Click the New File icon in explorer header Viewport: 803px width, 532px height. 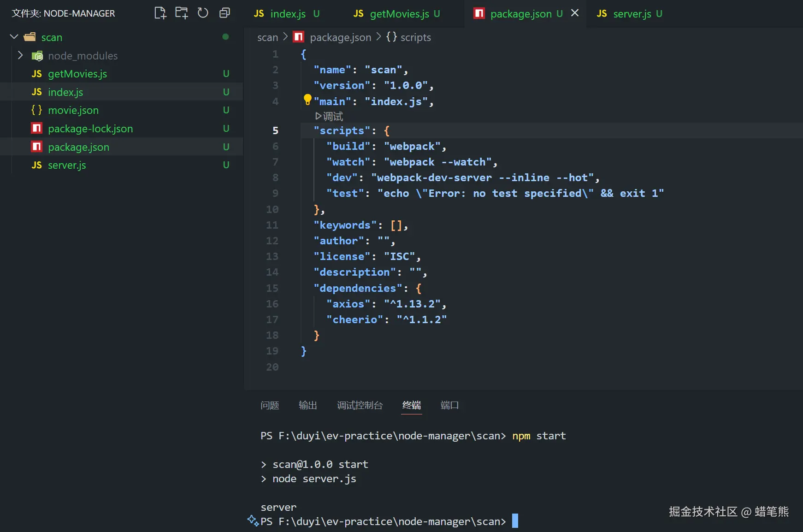(160, 13)
